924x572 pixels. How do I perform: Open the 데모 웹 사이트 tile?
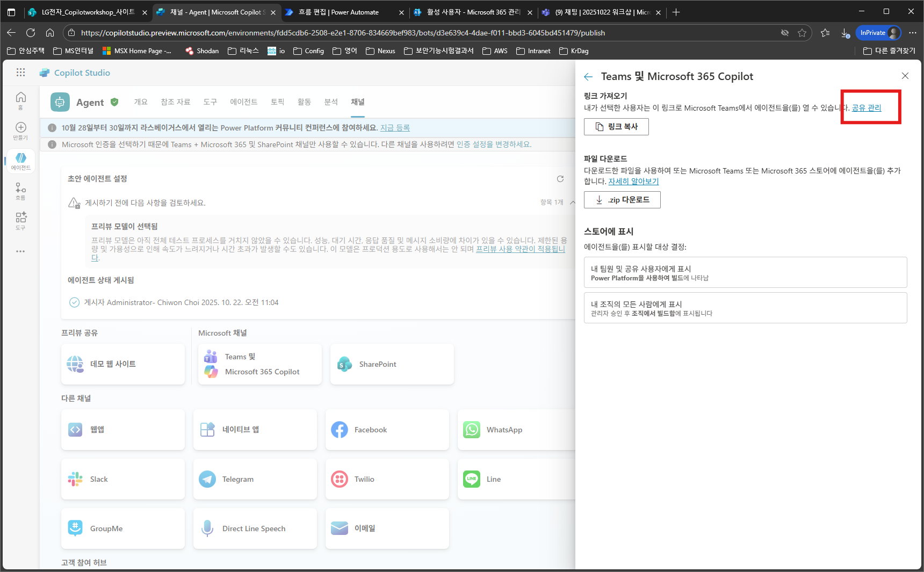[x=123, y=364]
